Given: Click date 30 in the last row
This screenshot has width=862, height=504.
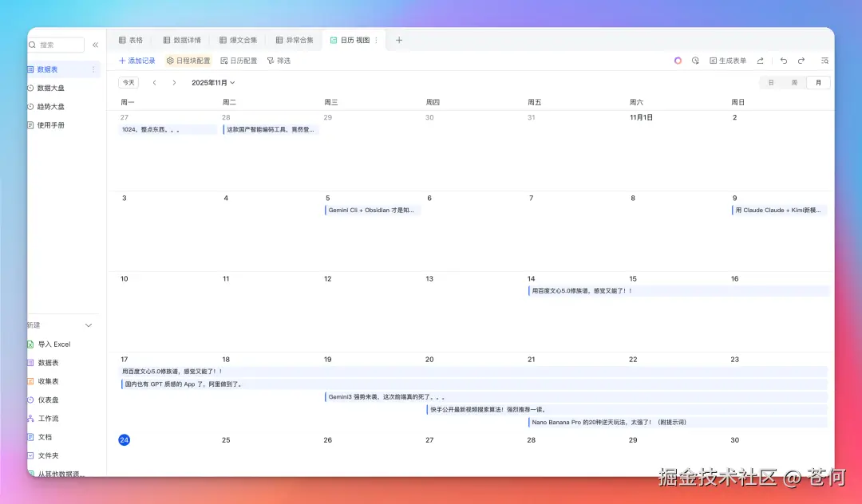Looking at the screenshot, I should 734,440.
